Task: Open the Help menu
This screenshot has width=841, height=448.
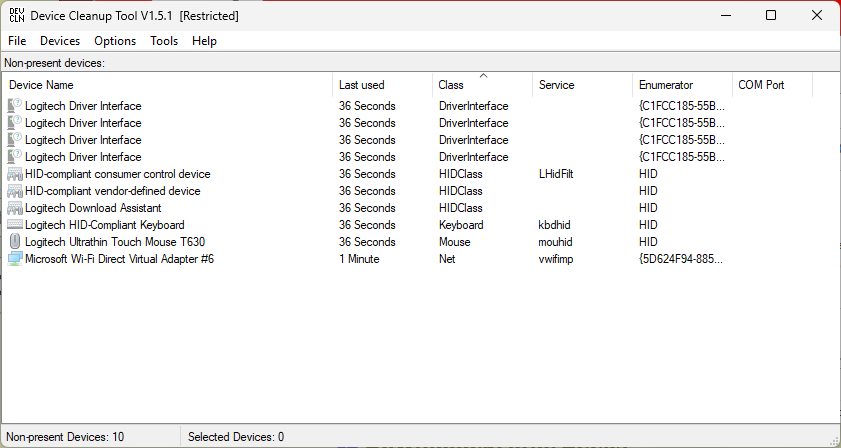Action: coord(204,41)
